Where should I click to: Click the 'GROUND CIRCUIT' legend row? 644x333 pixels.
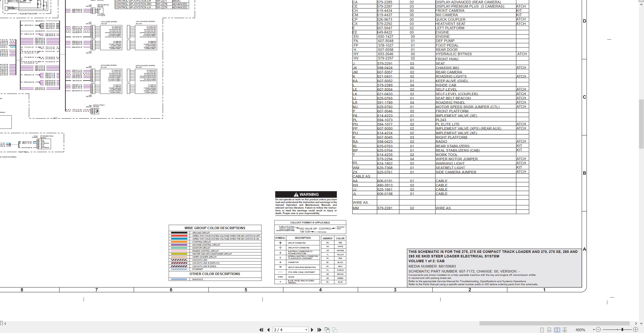point(215,233)
